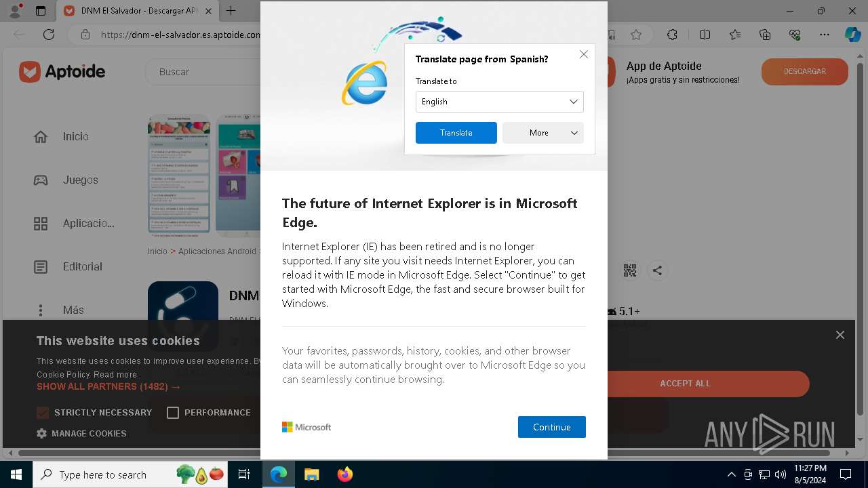This screenshot has height=488, width=868.
Task: Launch Firefox from the taskbar
Action: point(344,474)
